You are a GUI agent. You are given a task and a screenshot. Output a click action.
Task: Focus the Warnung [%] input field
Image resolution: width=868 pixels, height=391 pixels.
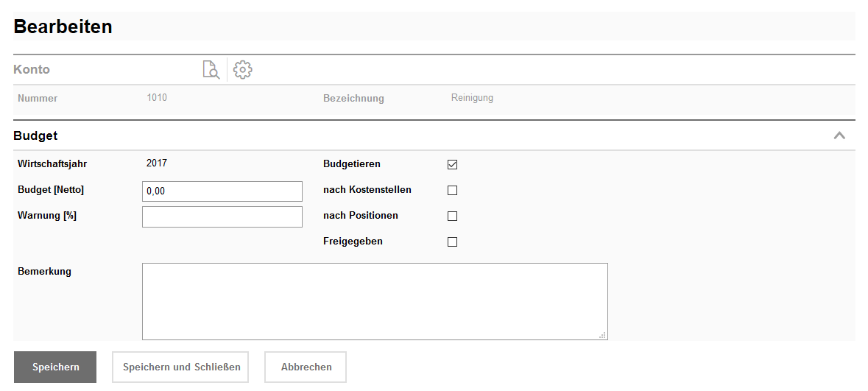click(222, 217)
